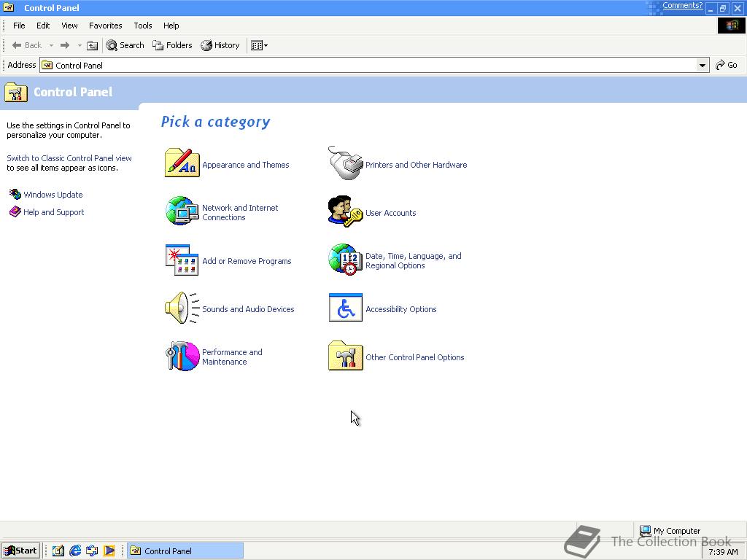Open the Views dropdown button
Screen dimensions: 747x560
coord(259,45)
